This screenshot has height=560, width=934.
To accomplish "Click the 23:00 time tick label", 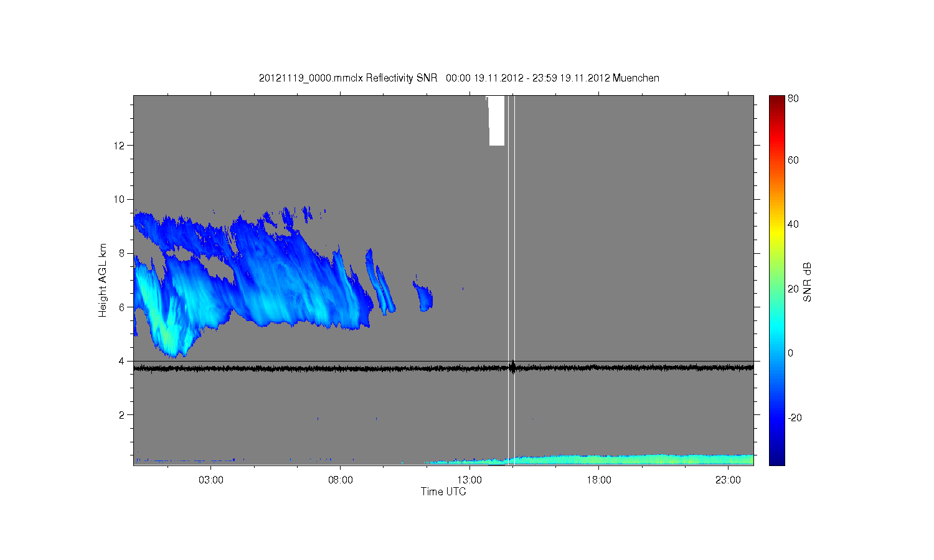I will tap(728, 480).
